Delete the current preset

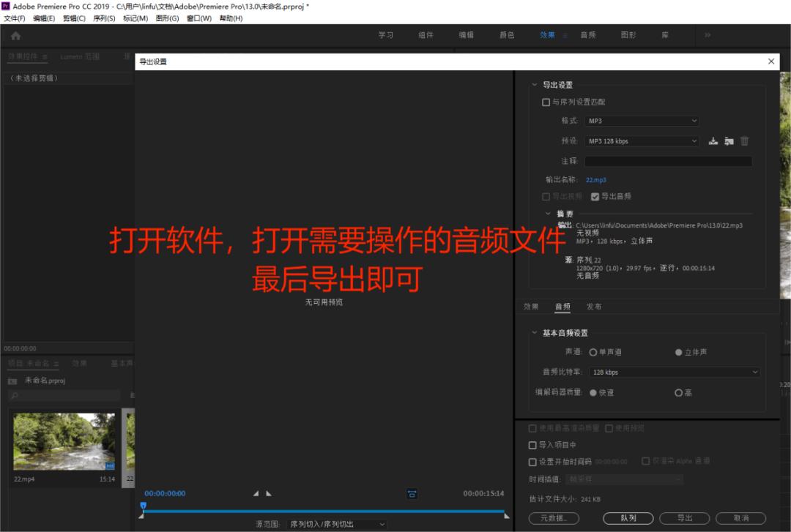(745, 141)
